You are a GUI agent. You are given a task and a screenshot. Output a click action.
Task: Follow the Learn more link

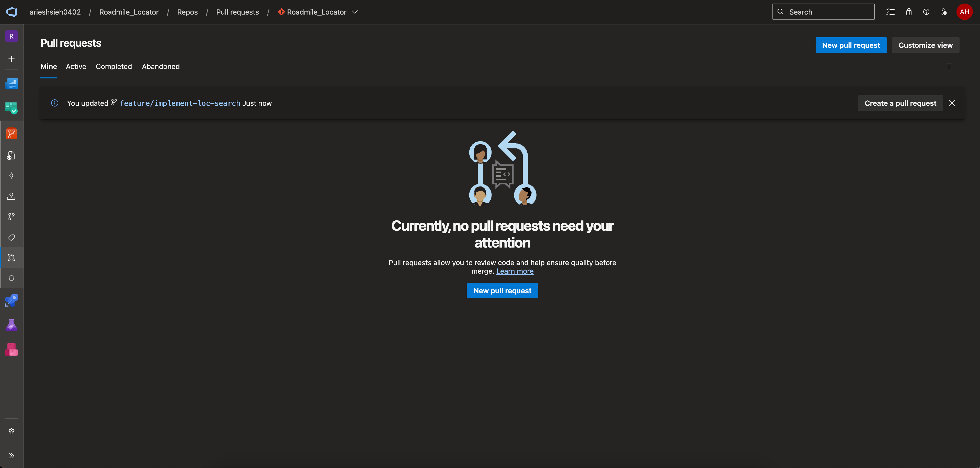pyautogui.click(x=514, y=272)
